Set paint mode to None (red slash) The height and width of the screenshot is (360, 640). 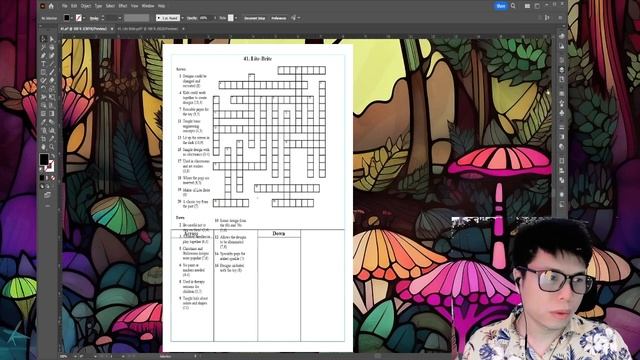pos(53,178)
